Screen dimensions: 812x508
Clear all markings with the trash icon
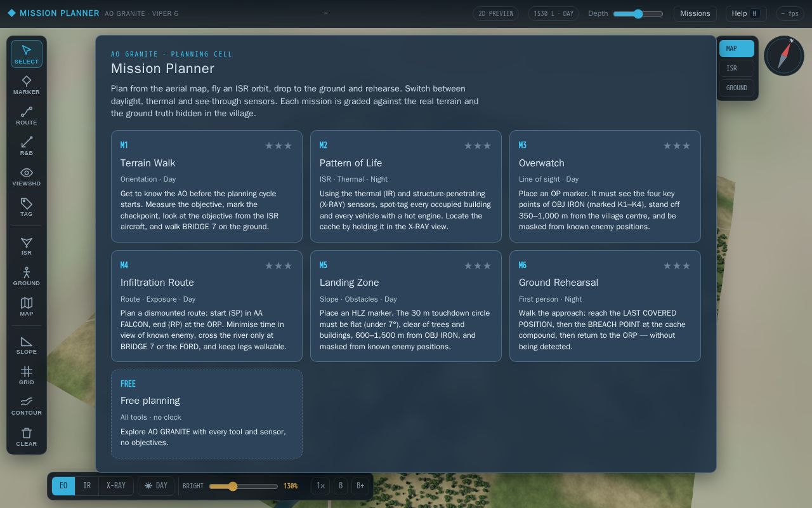[27, 436]
